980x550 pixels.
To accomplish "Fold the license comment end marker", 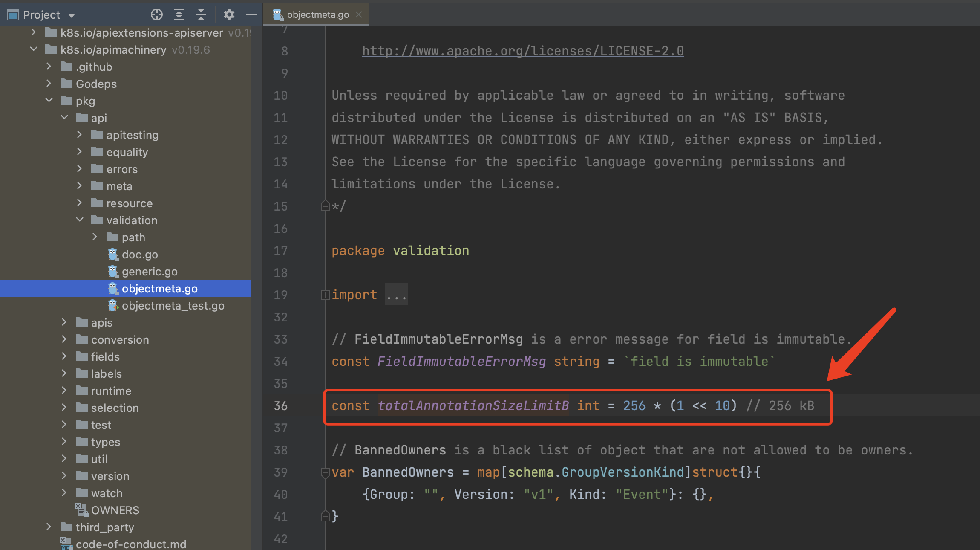I will [x=325, y=206].
